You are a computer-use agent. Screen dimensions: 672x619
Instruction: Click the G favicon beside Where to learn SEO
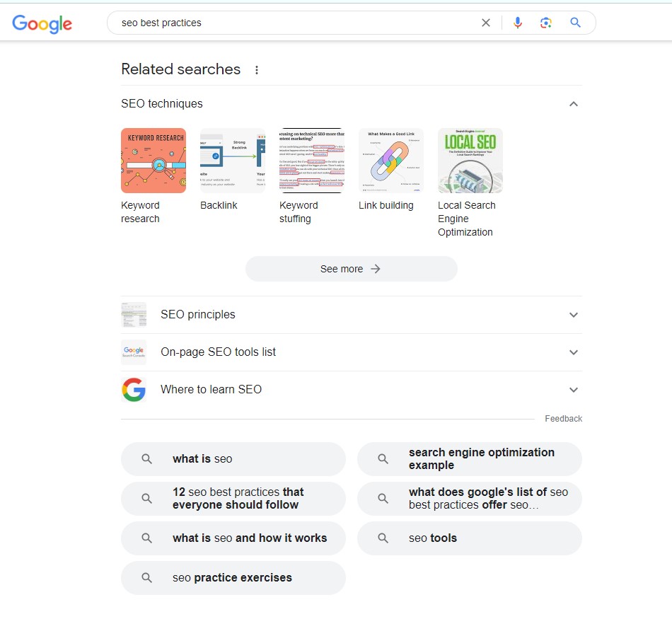[x=134, y=390]
